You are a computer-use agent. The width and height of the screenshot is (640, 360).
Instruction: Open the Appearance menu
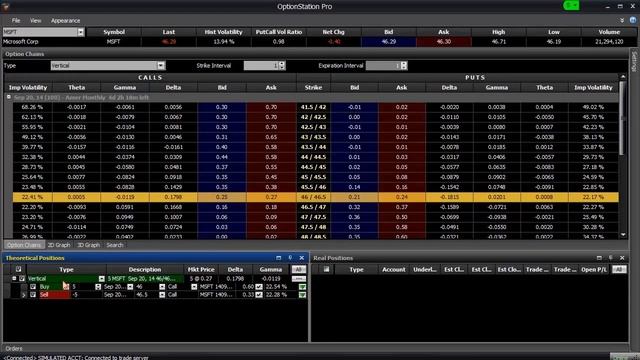[x=65, y=20]
